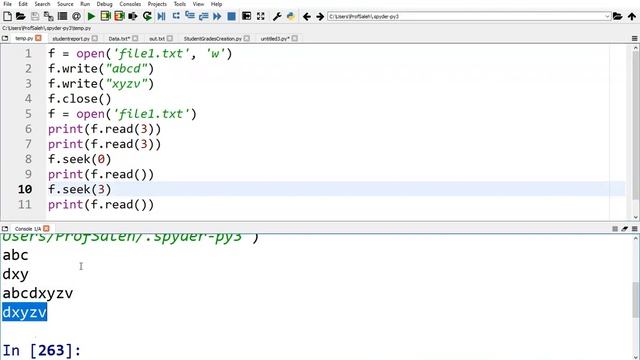Open the Help menu

click(x=216, y=4)
